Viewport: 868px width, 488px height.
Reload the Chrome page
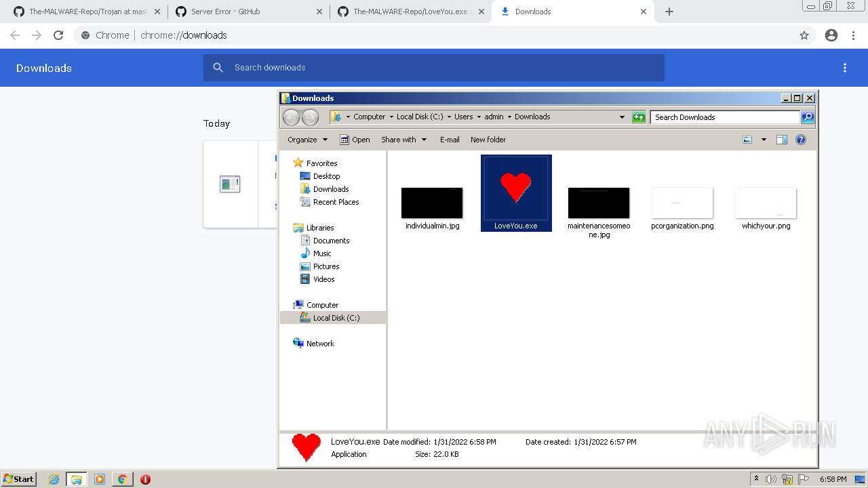[58, 35]
